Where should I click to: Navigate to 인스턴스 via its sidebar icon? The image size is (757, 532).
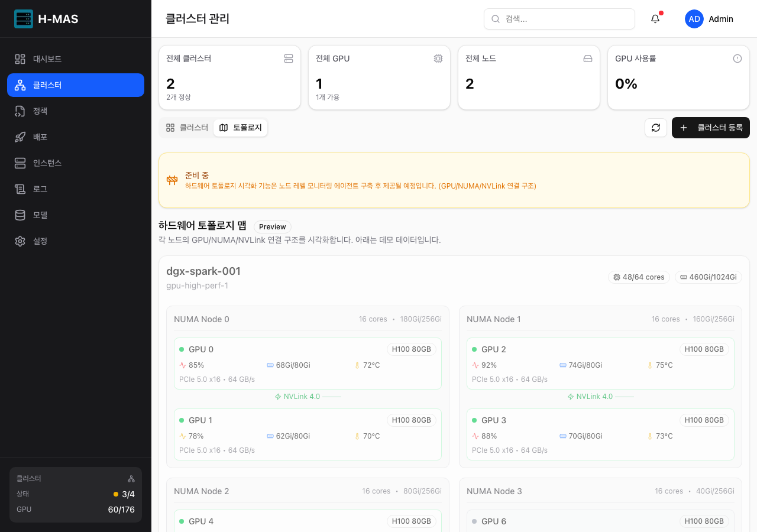pyautogui.click(x=20, y=163)
